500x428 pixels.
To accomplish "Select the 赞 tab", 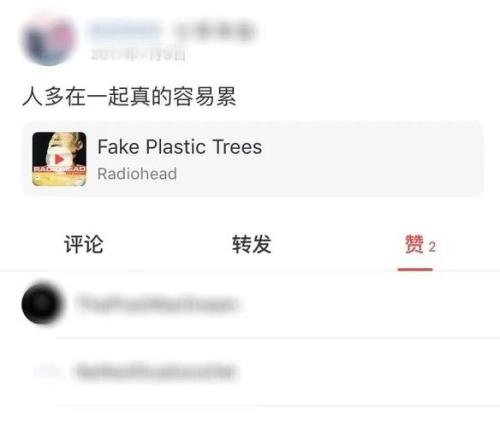I will [414, 244].
